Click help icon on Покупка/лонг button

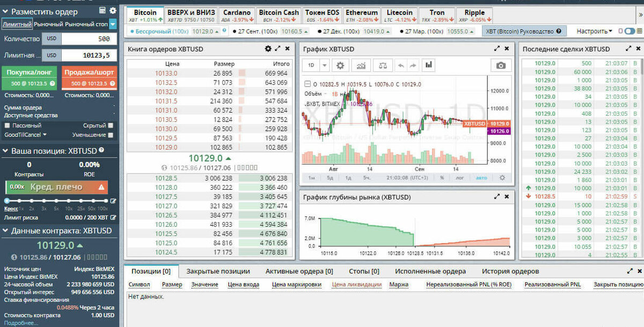(x=52, y=84)
